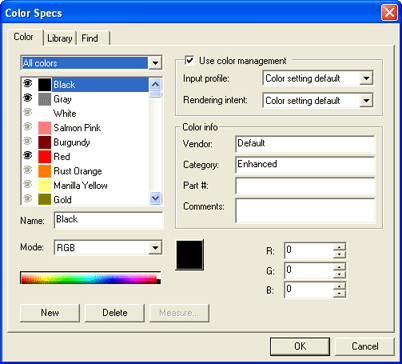402x364 pixels.
Task: Uncheck Use color management checkbox
Action: (x=189, y=60)
